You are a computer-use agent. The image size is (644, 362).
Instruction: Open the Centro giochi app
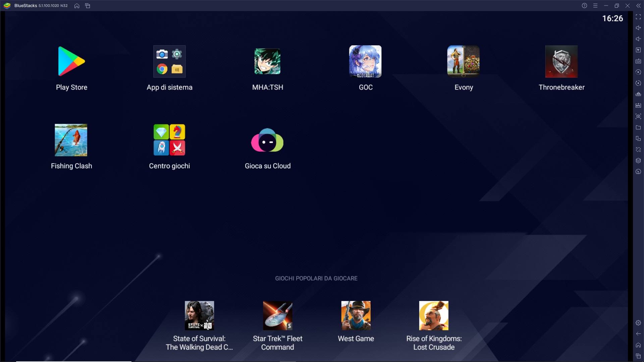point(169,140)
